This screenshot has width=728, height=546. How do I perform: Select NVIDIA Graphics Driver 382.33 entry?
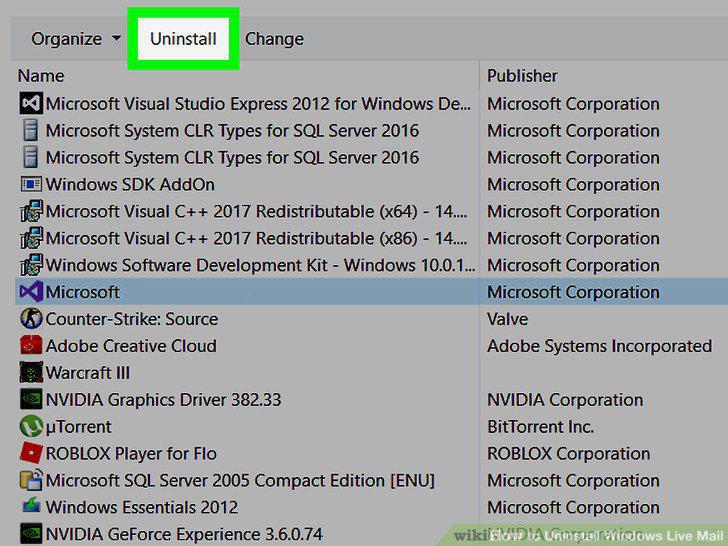[x=163, y=400]
